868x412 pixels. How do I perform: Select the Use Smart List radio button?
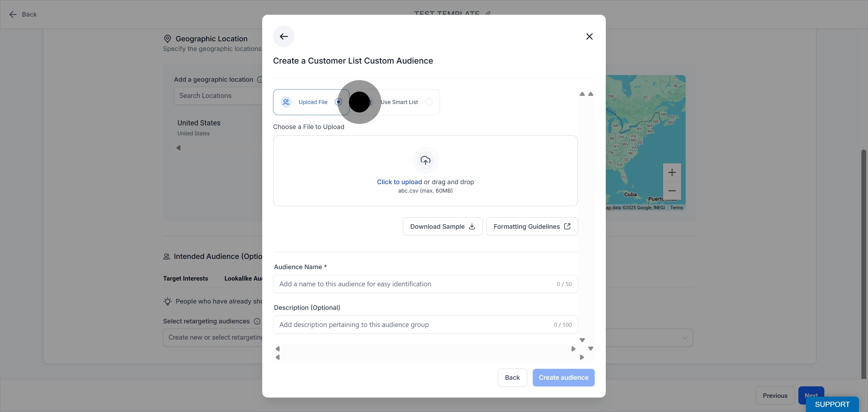pyautogui.click(x=429, y=102)
